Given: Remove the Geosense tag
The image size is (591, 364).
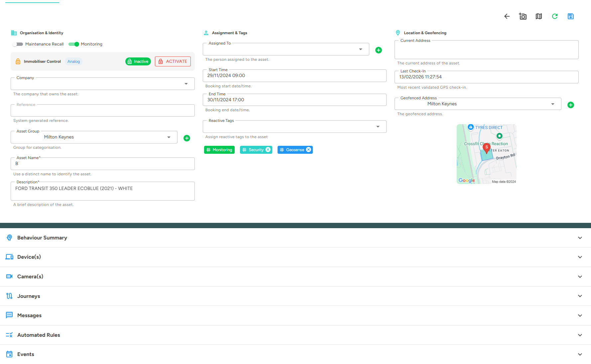Looking at the screenshot, I should pos(308,150).
